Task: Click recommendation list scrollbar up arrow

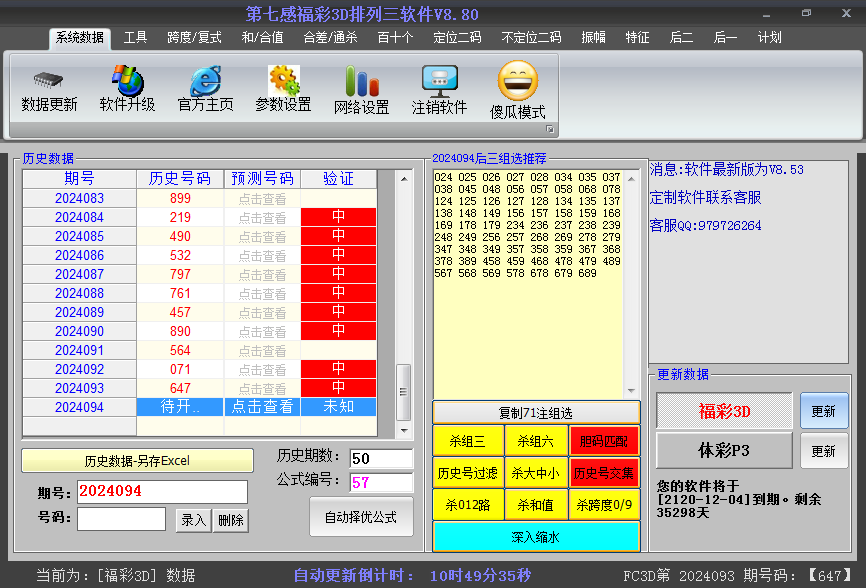Action: [x=631, y=179]
